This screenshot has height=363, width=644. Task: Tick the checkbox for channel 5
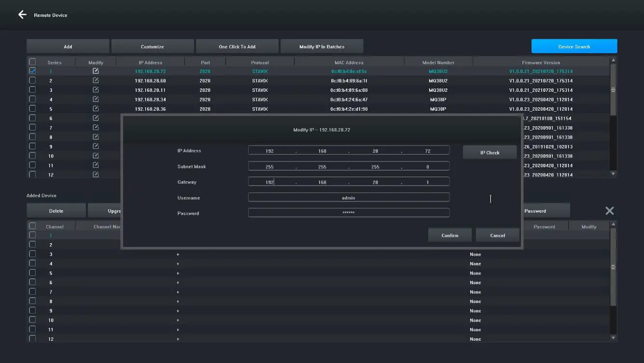click(32, 273)
